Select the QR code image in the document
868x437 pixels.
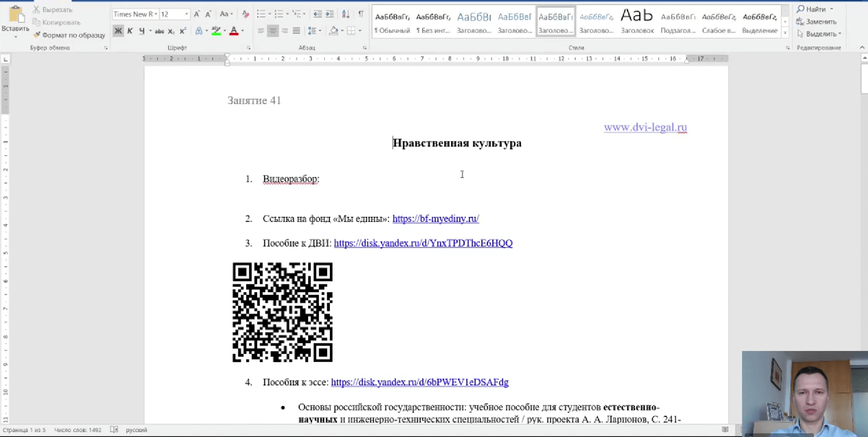(283, 312)
